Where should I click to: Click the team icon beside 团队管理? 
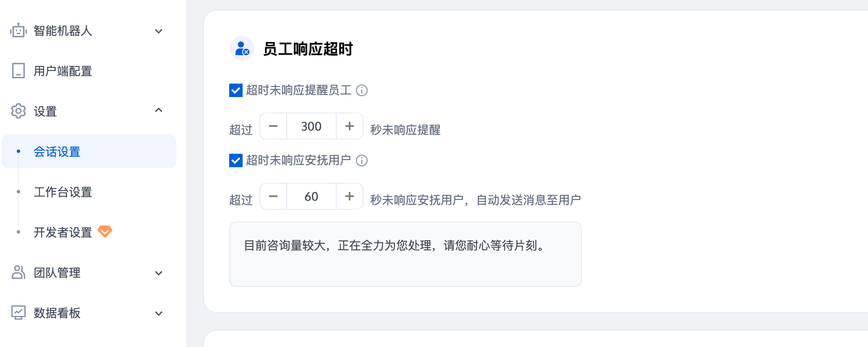tap(18, 272)
